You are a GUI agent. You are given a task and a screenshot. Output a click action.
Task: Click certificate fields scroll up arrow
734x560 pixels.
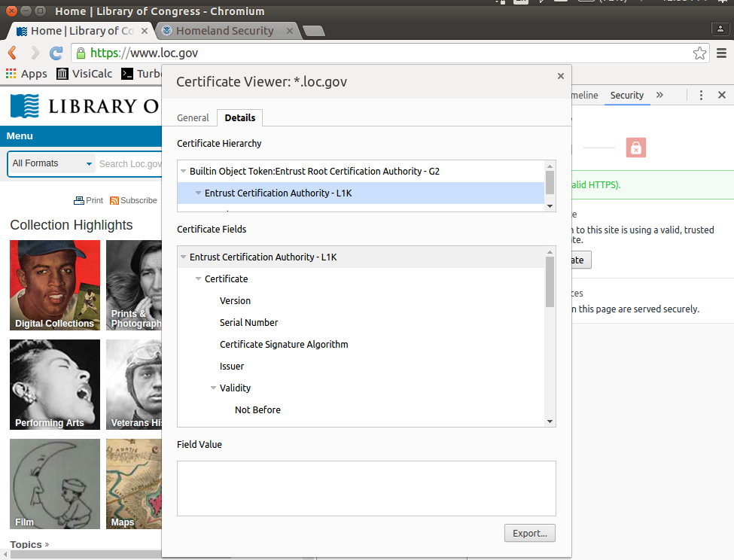pyautogui.click(x=550, y=252)
